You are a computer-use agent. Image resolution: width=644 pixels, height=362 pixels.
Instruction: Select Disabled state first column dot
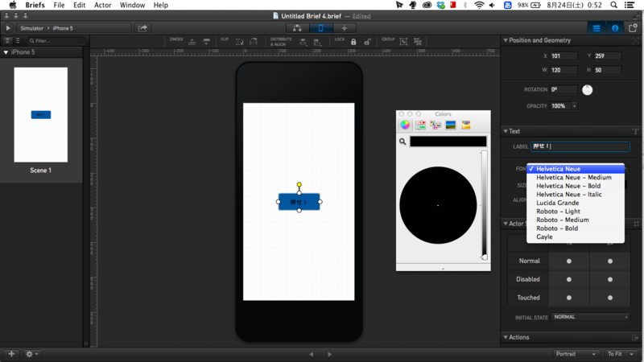pyautogui.click(x=569, y=279)
